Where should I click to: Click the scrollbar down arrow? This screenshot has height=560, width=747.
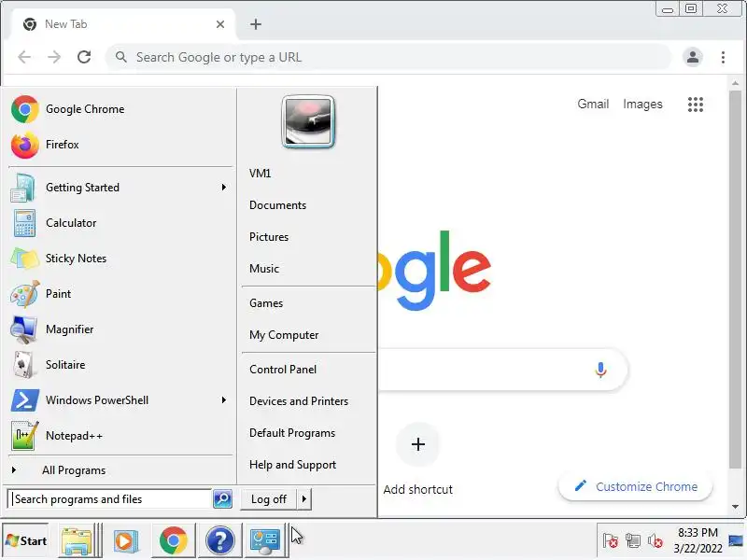(x=736, y=507)
